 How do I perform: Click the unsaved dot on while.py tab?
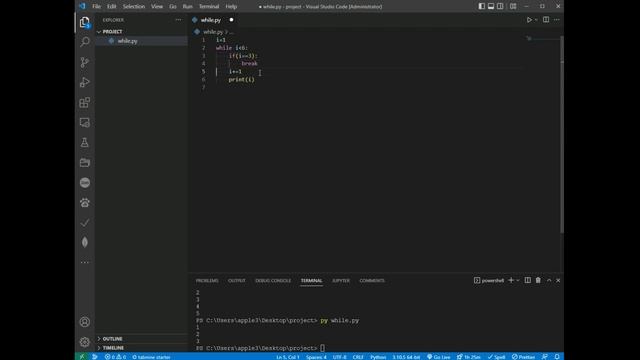(231, 20)
